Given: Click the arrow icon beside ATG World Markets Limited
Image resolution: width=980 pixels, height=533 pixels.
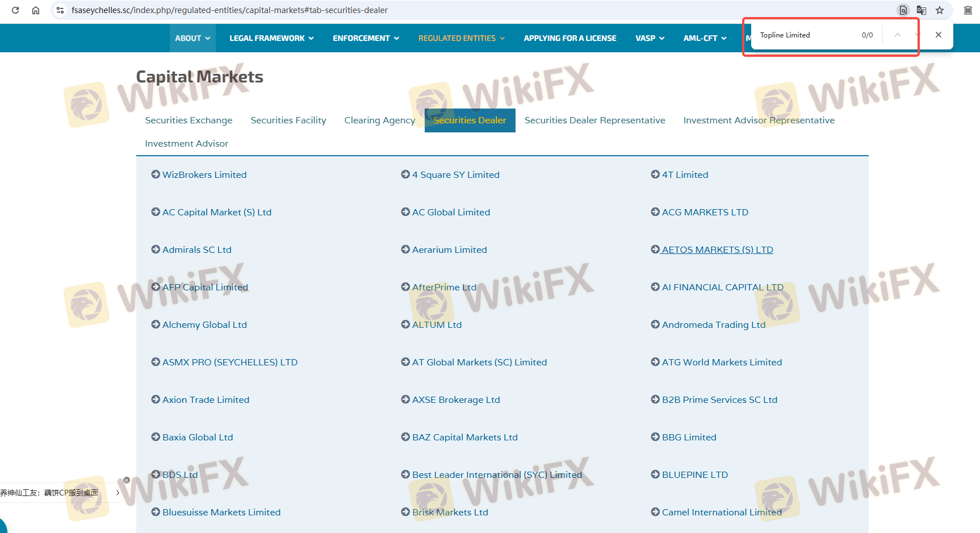Looking at the screenshot, I should (655, 362).
